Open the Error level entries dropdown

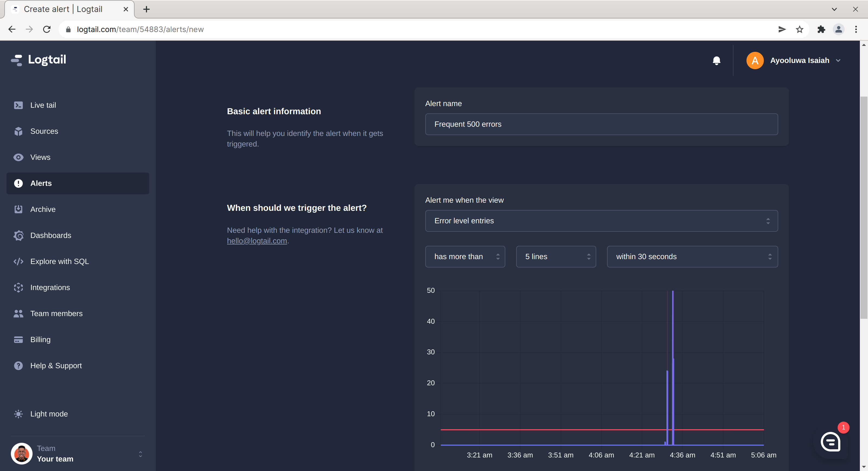pyautogui.click(x=601, y=221)
